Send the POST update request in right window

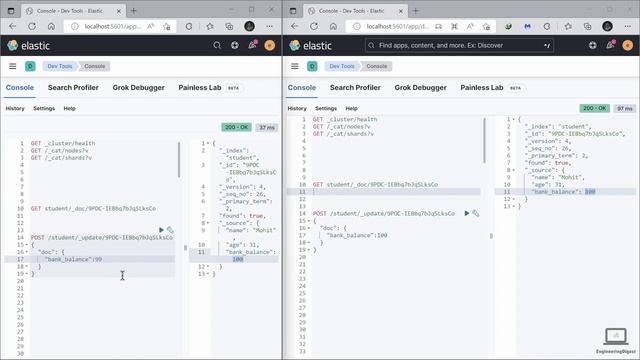point(467,213)
